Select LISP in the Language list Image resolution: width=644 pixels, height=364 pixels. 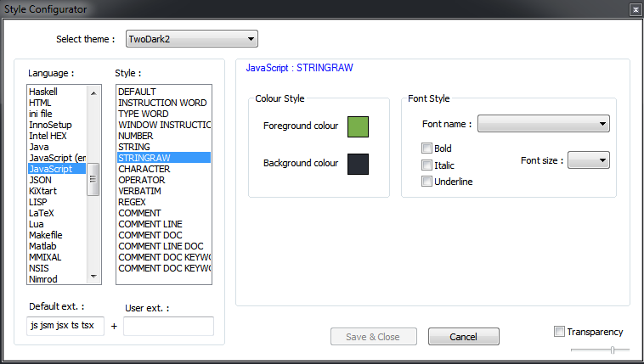(x=57, y=202)
